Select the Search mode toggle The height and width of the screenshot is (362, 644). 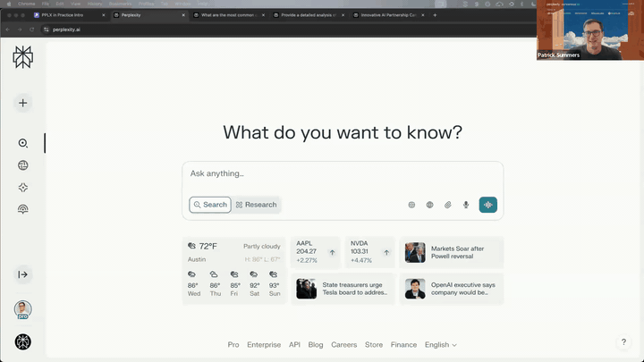click(x=210, y=205)
